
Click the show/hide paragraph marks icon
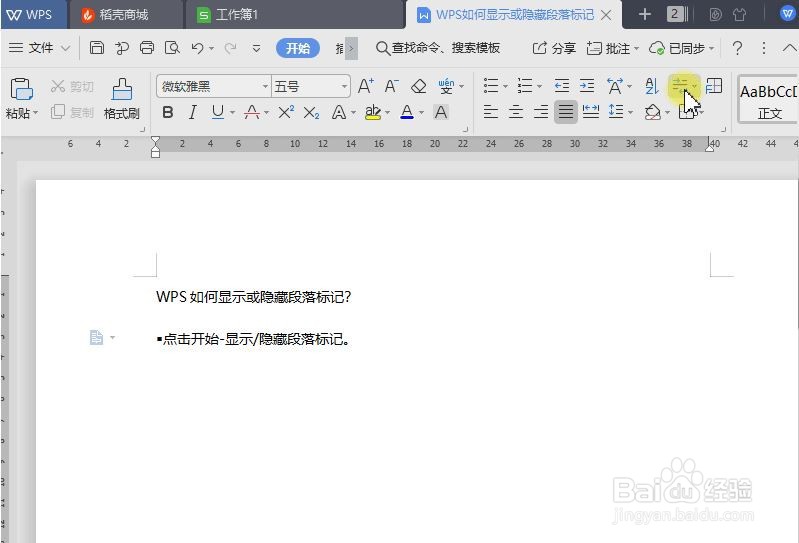point(680,86)
